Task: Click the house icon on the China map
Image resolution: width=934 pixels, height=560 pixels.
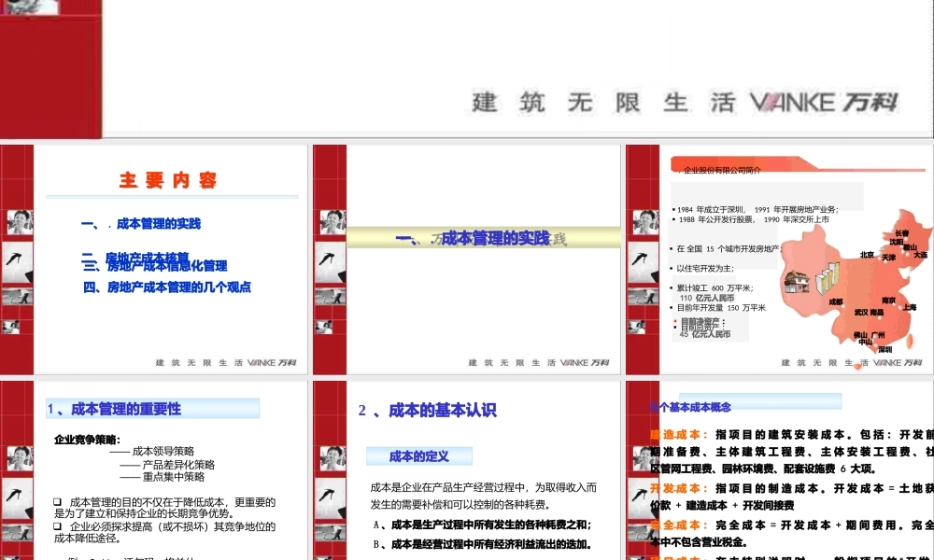Action: point(797,281)
